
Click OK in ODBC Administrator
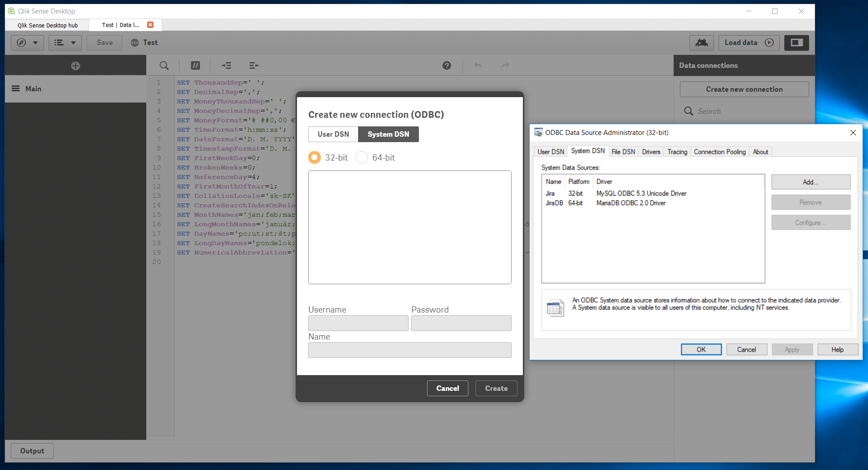tap(701, 349)
